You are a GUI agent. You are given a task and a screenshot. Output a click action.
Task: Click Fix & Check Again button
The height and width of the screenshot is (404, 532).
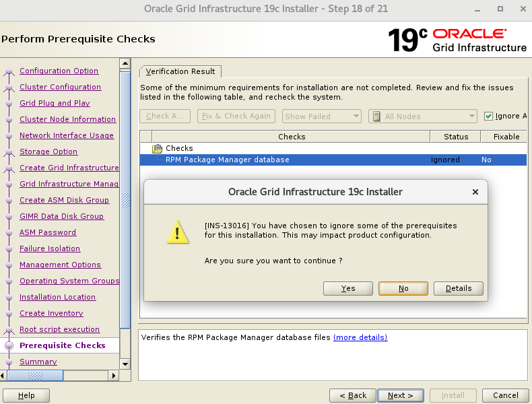[236, 116]
